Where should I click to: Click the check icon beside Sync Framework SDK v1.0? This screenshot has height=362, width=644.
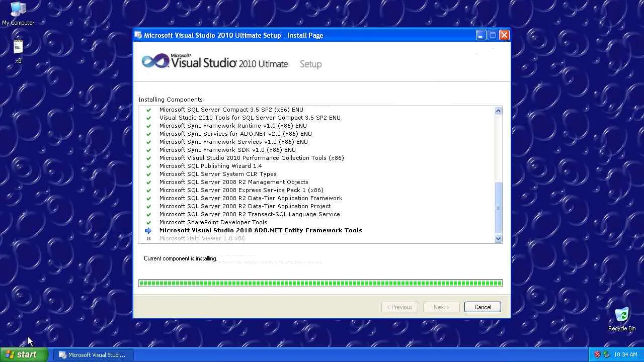coord(148,150)
